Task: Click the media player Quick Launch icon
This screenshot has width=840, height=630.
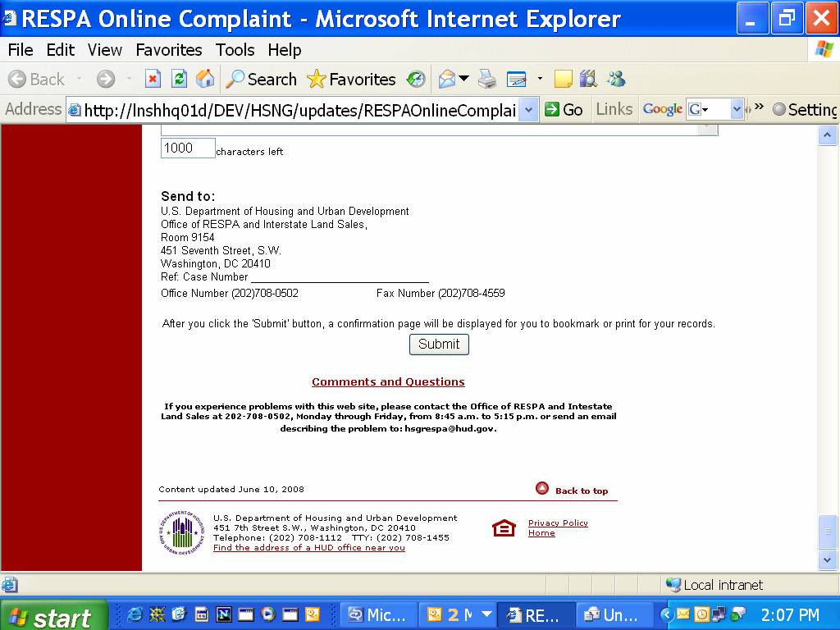Action: coord(267,614)
